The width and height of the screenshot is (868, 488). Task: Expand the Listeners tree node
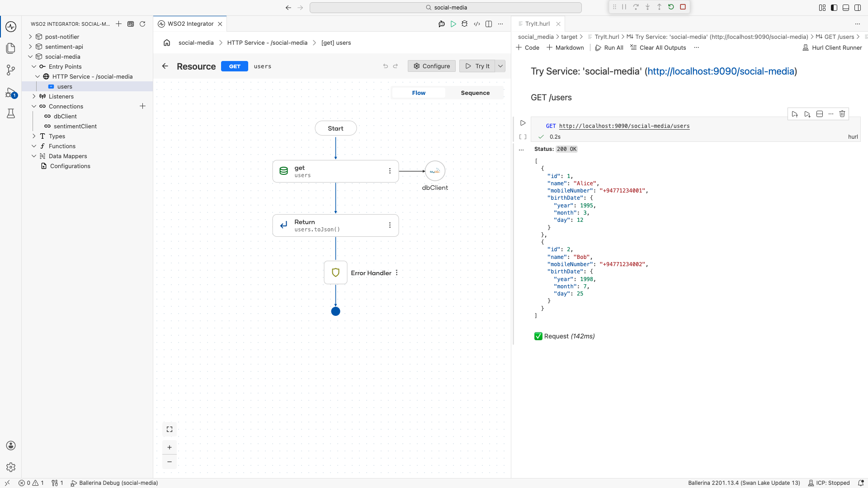(x=34, y=96)
